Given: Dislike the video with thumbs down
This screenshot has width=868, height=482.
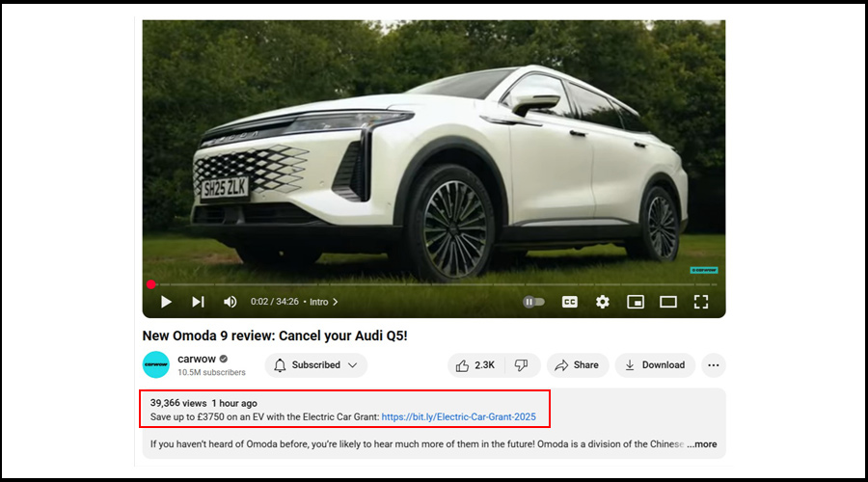Looking at the screenshot, I should (x=522, y=365).
